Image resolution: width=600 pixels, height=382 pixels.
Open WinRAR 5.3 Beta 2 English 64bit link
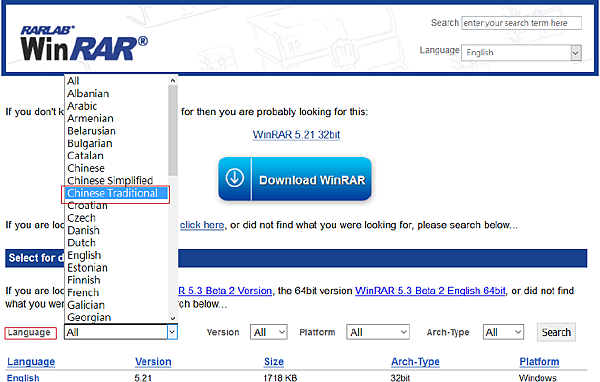pyautogui.click(x=430, y=291)
